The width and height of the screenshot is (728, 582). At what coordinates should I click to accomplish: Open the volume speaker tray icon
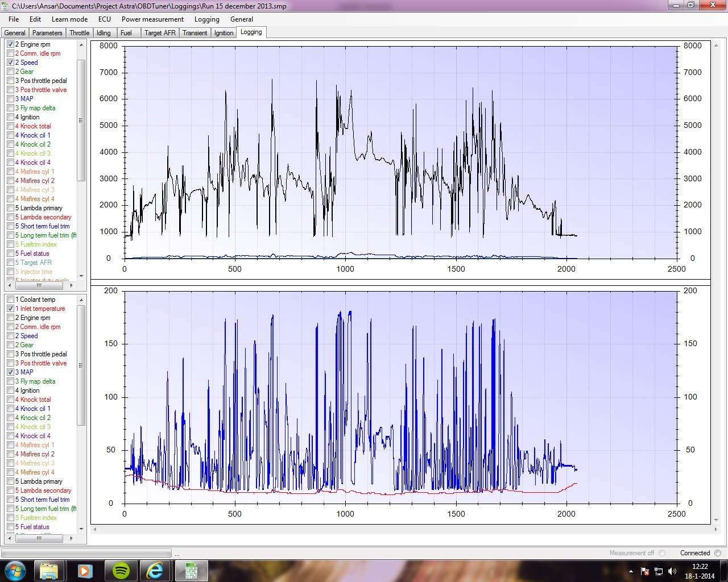[672, 571]
